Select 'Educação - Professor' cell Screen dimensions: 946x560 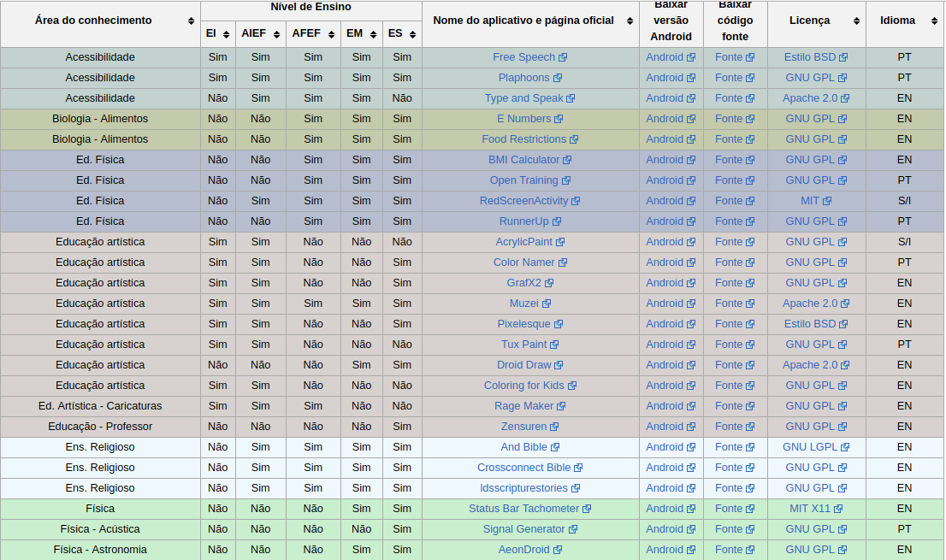[x=100, y=426]
